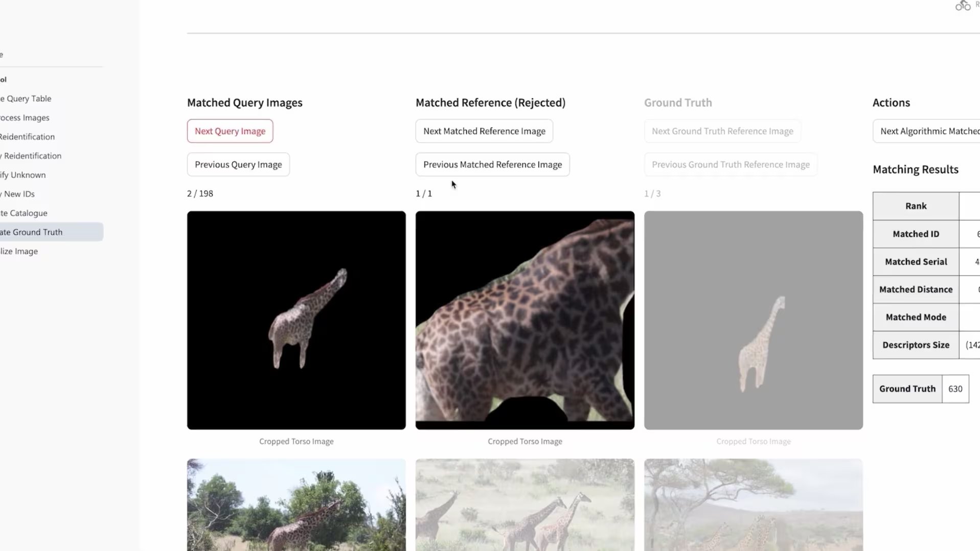Click the Ground Truth value 630
This screenshot has width=980, height=551.
pos(955,389)
